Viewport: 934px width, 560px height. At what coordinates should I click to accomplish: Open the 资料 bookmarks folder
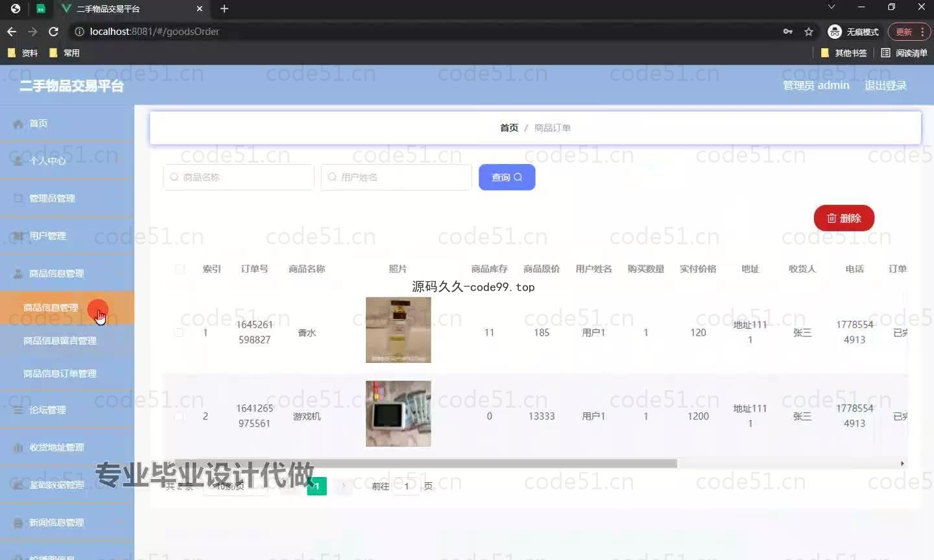click(x=23, y=53)
